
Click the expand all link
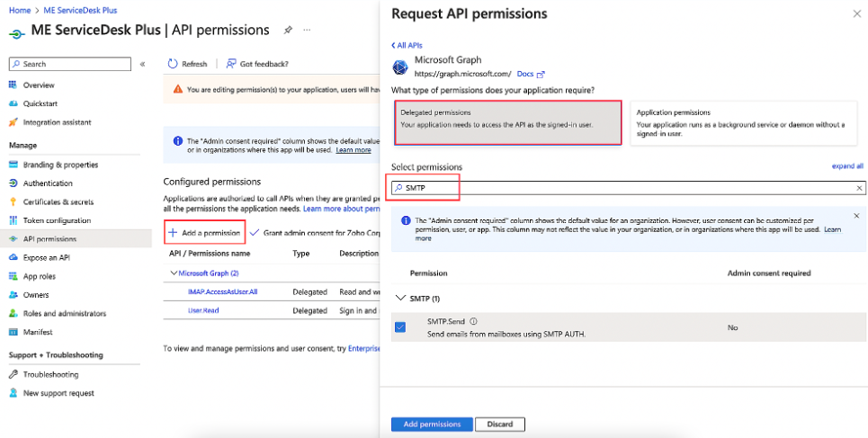point(847,166)
